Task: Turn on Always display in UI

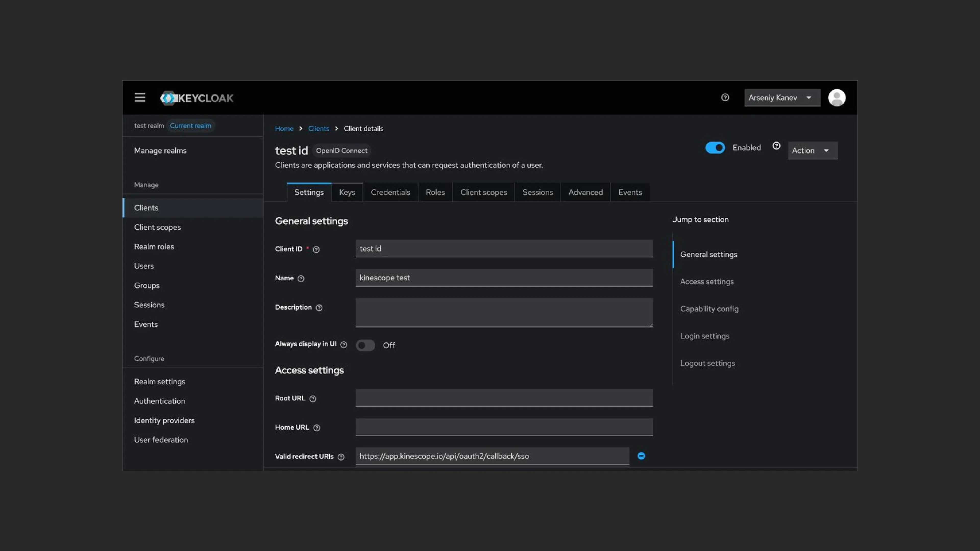Action: click(365, 345)
